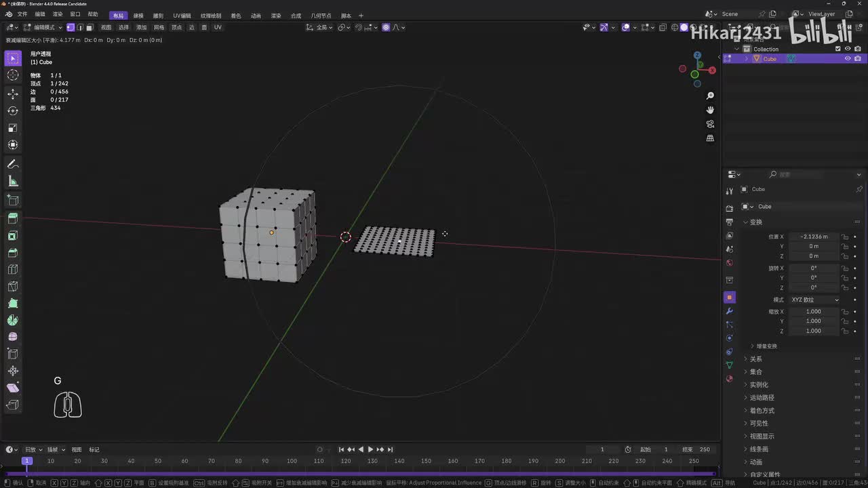Toggle proportional editing in the header

(386, 27)
